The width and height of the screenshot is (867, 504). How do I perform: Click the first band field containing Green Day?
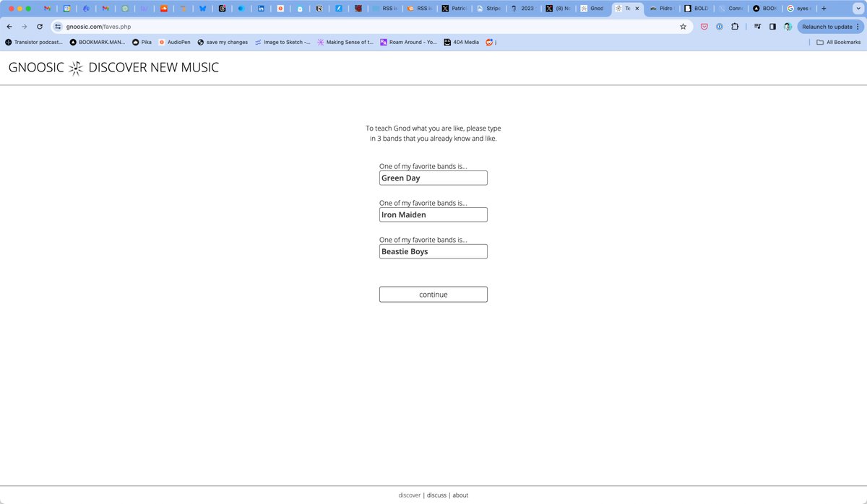pos(433,178)
